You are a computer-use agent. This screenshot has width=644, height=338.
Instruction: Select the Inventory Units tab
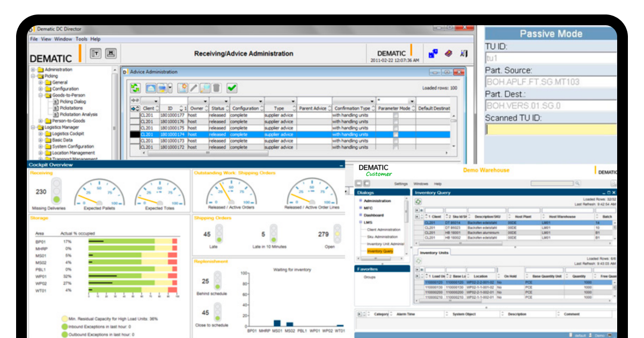point(433,252)
